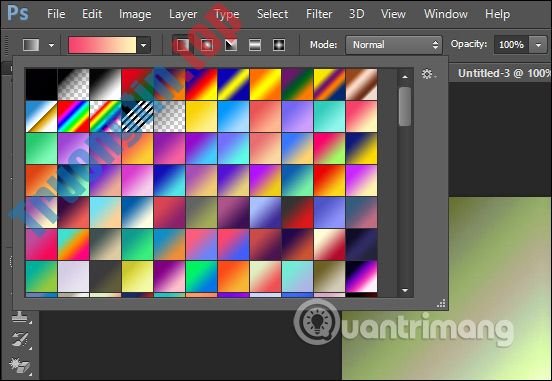
Task: Click the gradient picker scroll up arrow
Action: click(405, 76)
